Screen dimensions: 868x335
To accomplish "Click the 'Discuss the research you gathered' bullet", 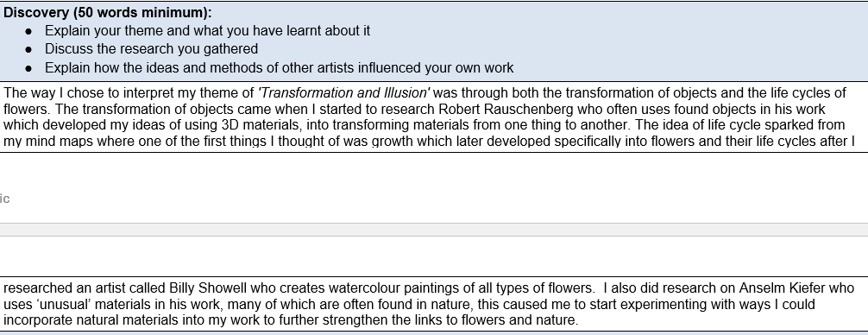I will pos(151,49).
